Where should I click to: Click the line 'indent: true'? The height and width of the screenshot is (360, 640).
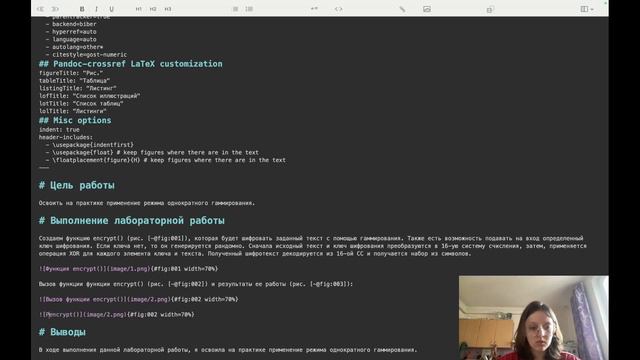pos(59,130)
